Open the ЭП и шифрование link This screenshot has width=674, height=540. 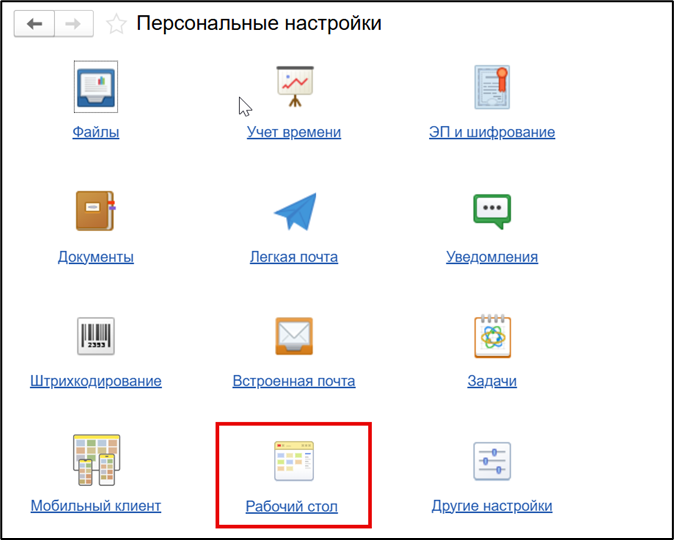point(492,132)
